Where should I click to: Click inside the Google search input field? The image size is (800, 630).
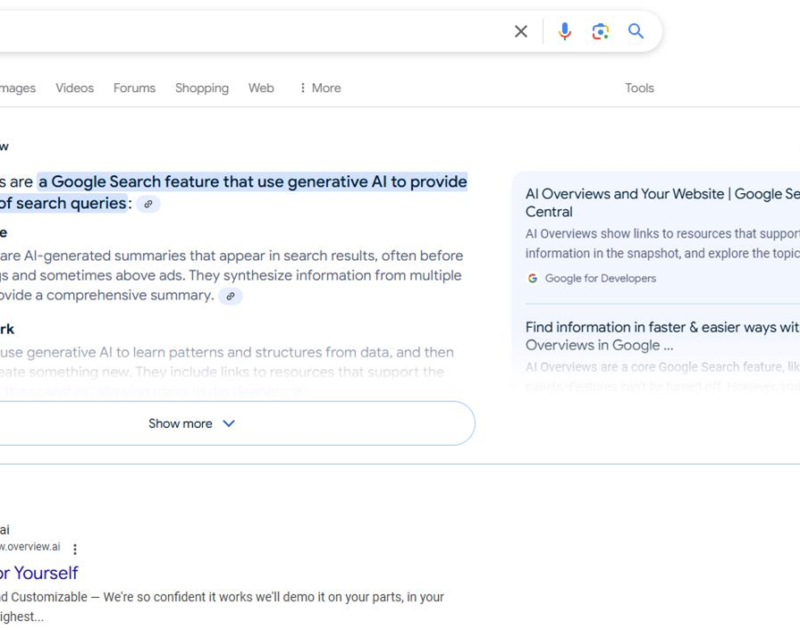(x=253, y=32)
